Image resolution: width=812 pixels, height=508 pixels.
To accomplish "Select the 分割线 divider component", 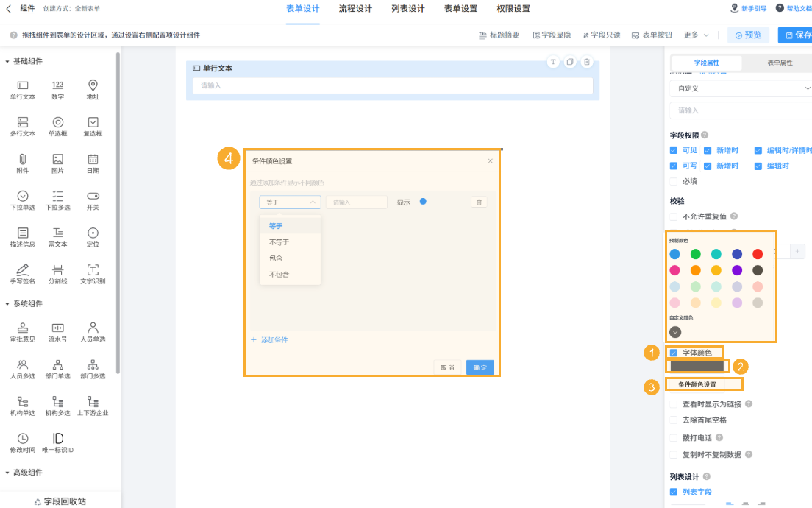I will tap(58, 274).
